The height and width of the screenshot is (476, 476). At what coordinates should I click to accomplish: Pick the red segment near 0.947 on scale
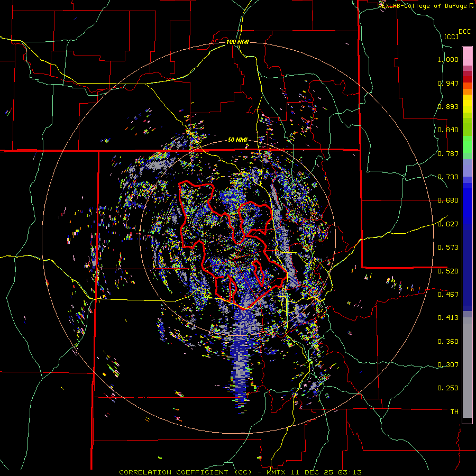coord(467,79)
